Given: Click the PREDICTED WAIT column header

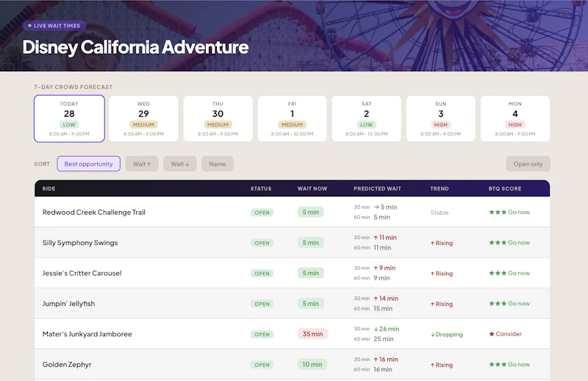Looking at the screenshot, I should 377,188.
